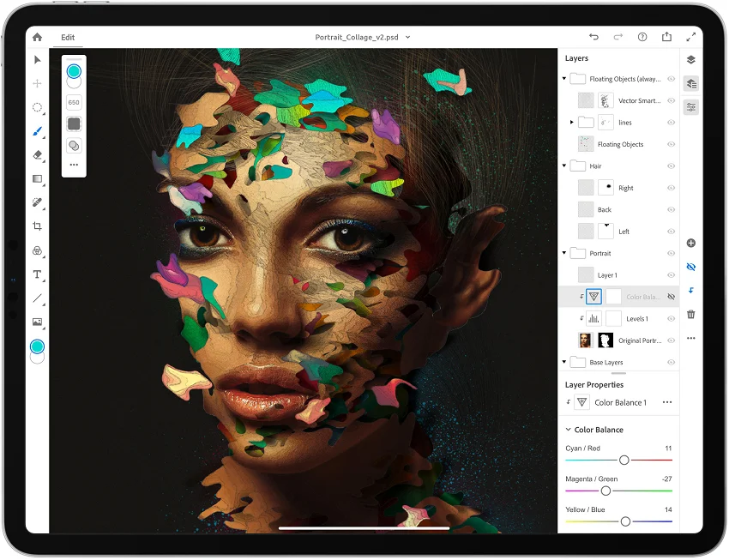Open the toolbar foreground color chip
Screen dimensions: 729x560
(x=37, y=346)
